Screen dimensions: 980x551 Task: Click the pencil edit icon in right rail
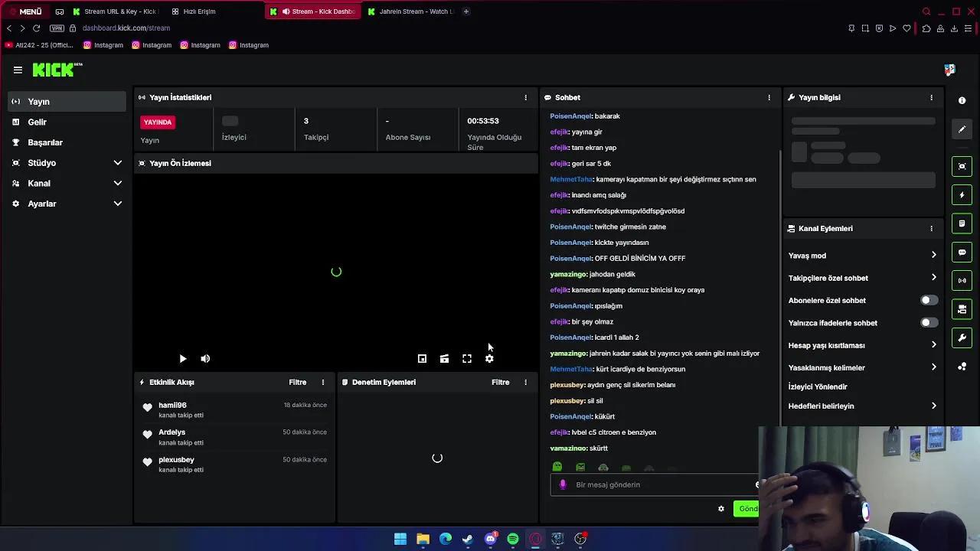click(962, 129)
